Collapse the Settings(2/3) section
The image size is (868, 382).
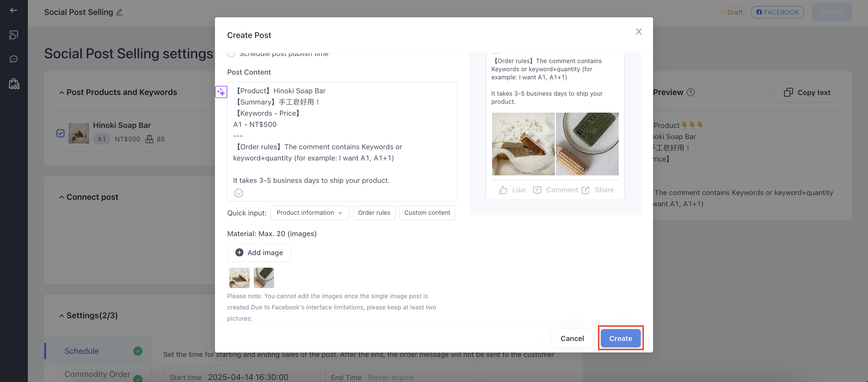[x=61, y=316]
